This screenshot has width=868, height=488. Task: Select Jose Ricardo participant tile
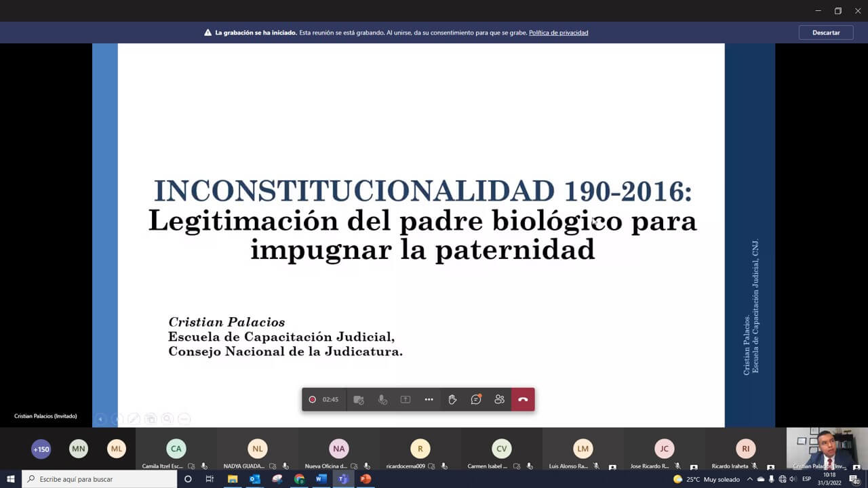tap(665, 450)
